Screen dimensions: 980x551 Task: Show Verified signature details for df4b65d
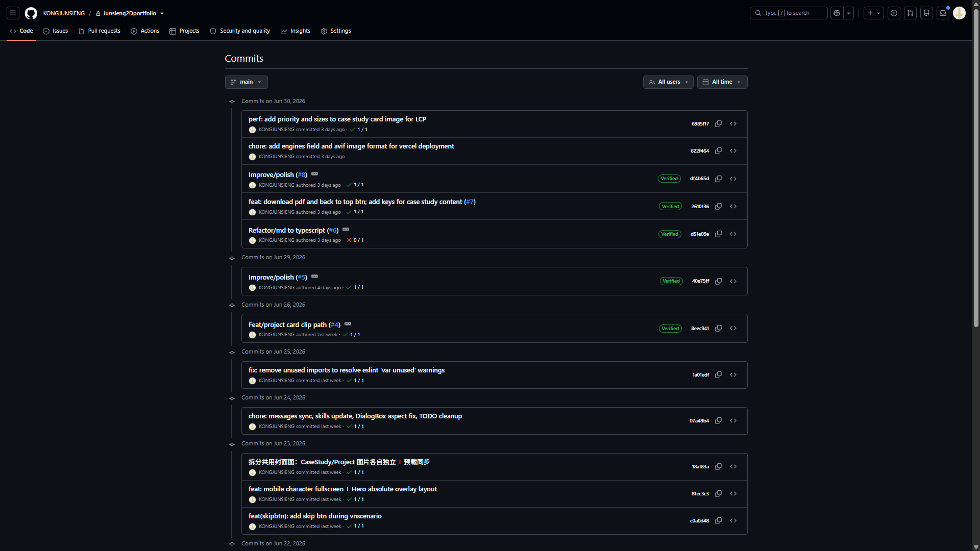pos(669,179)
